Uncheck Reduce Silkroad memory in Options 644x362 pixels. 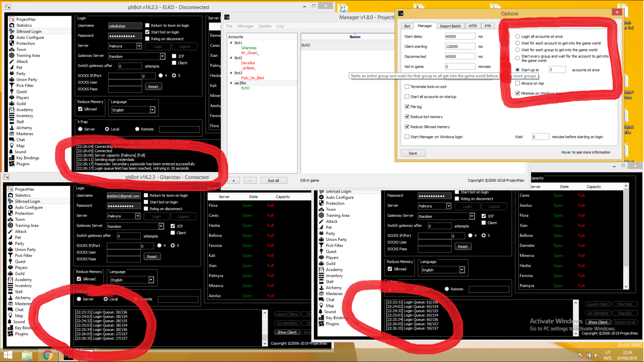click(x=407, y=127)
